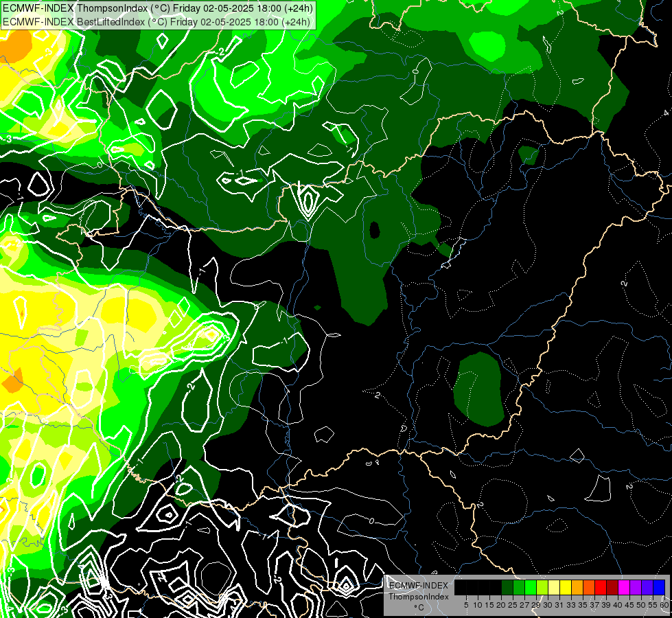Select the violet 50–55 legend swatch
Screen dimensions: 672x618
click(647, 587)
